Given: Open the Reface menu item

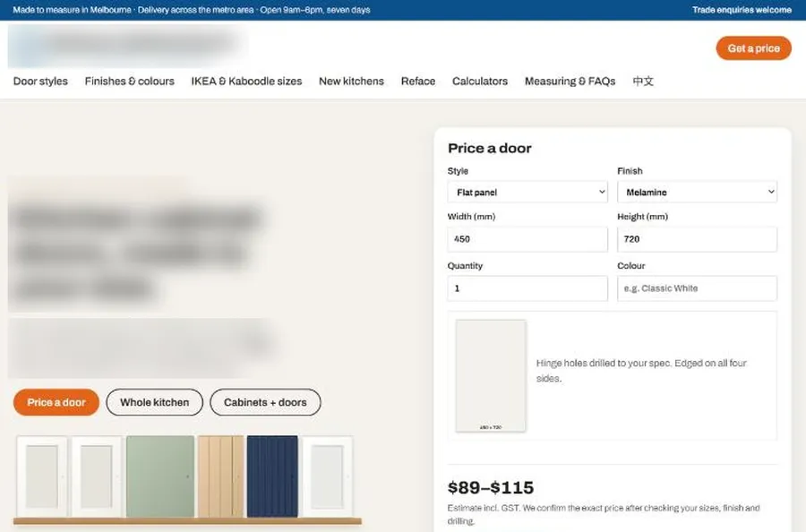Looking at the screenshot, I should pos(418,82).
